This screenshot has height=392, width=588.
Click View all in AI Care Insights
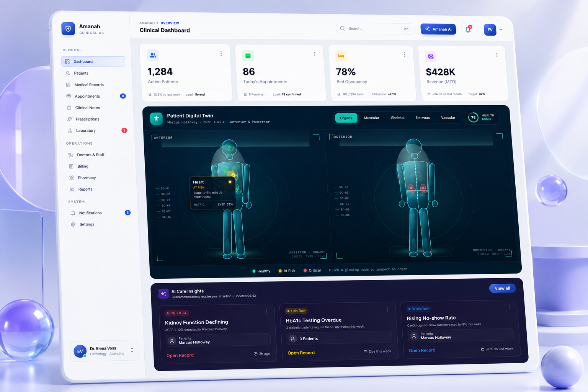point(502,288)
